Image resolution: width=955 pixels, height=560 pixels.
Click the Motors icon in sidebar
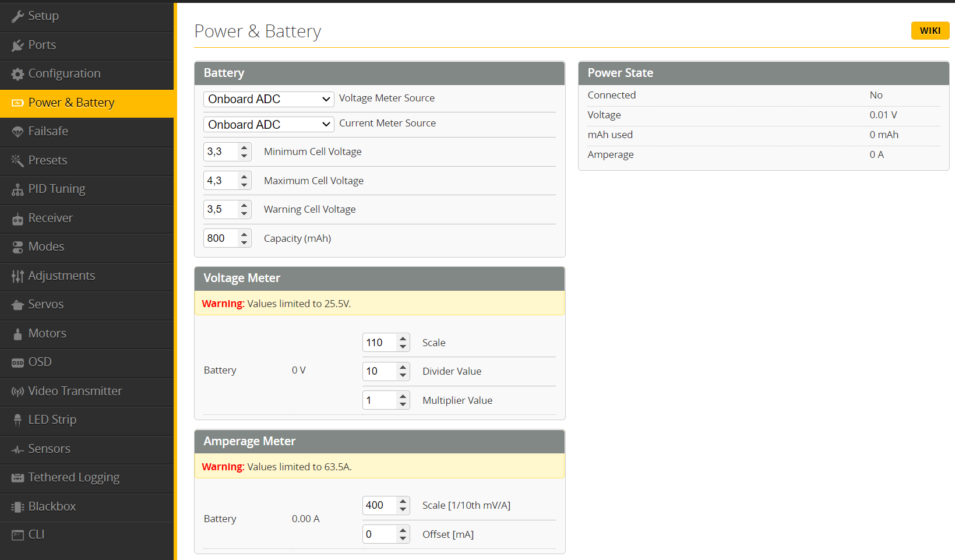tap(17, 334)
